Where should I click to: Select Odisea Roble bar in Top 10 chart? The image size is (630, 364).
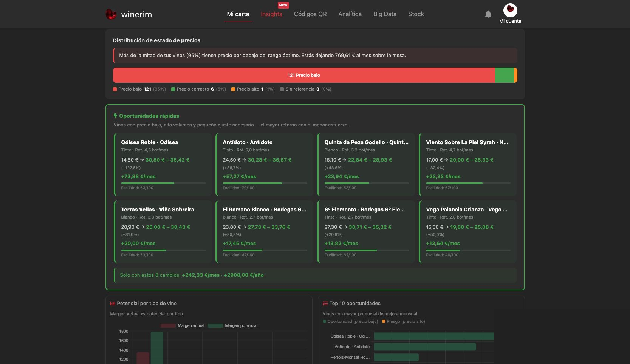tap(434, 336)
